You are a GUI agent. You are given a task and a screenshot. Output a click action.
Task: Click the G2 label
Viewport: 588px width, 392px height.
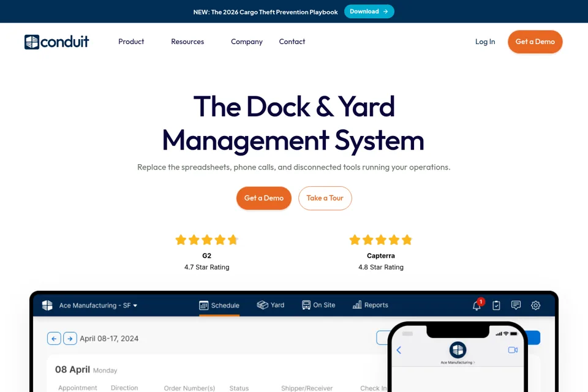point(206,255)
